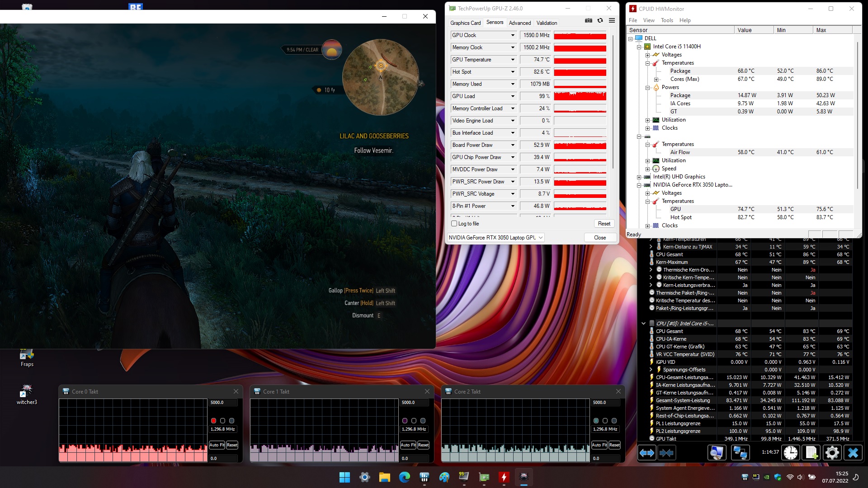Open the Tools menu in HWMonitor

pos(666,20)
